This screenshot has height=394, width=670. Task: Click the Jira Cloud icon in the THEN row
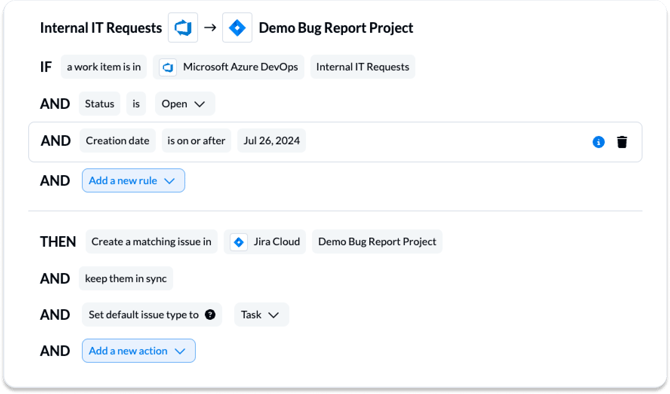238,242
